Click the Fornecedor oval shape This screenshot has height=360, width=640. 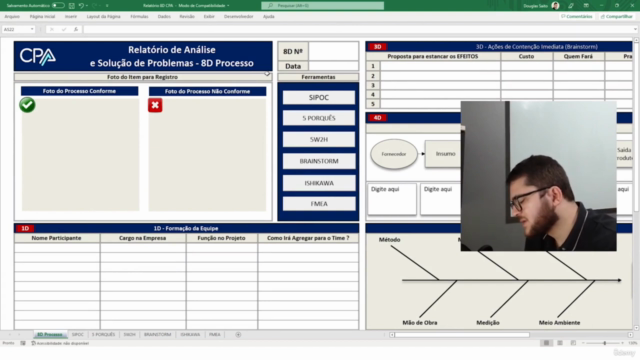click(394, 154)
